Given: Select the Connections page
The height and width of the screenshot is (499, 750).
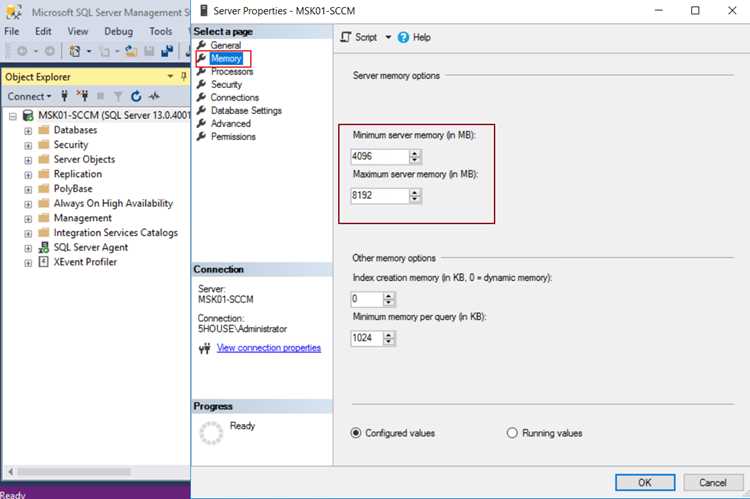Looking at the screenshot, I should tap(234, 97).
